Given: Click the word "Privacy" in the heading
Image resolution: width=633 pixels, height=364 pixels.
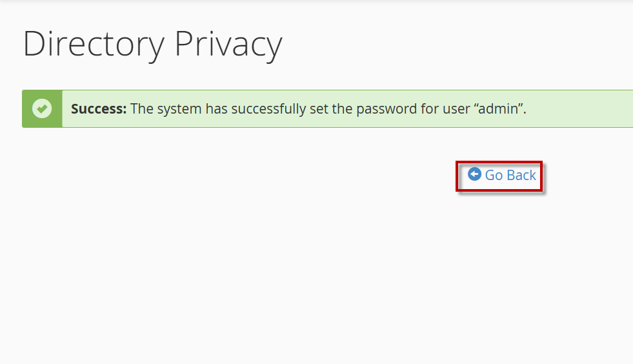Looking at the screenshot, I should click(228, 44).
